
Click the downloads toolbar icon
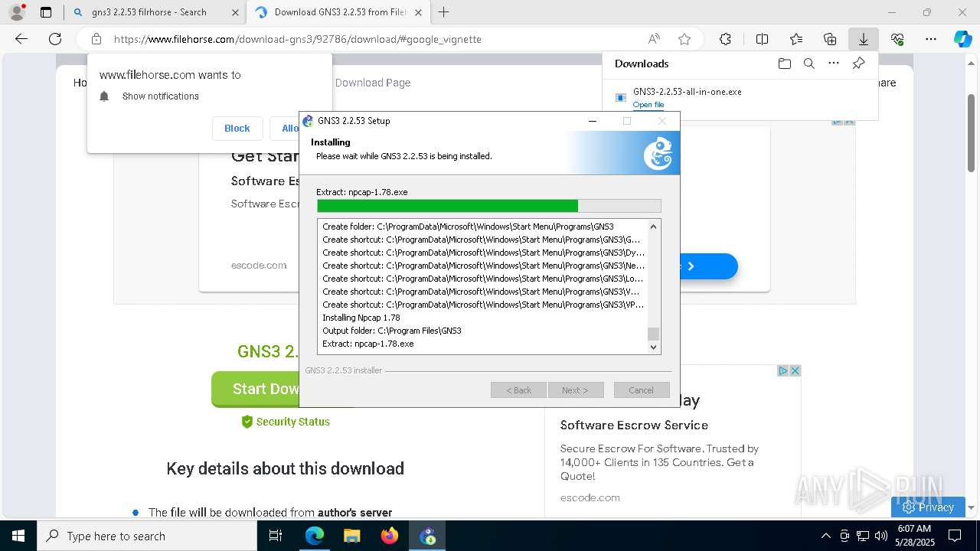863,39
